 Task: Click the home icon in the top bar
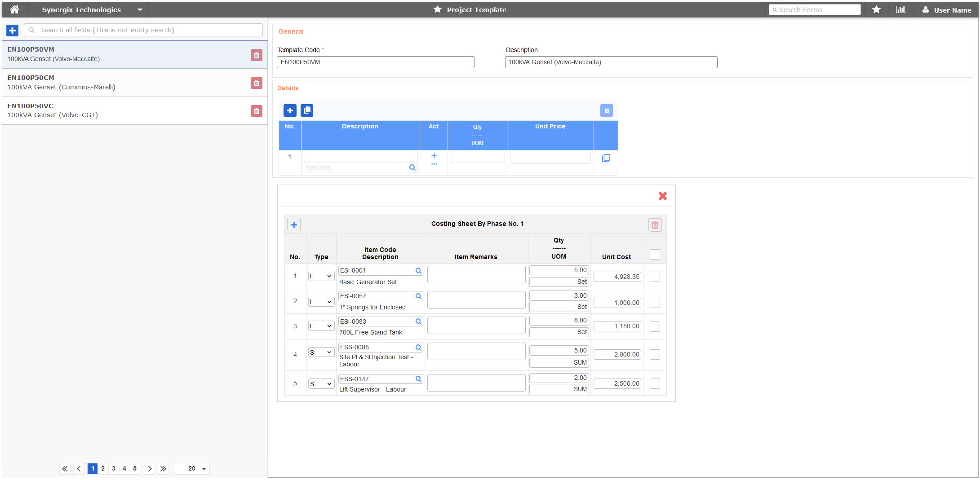(14, 9)
